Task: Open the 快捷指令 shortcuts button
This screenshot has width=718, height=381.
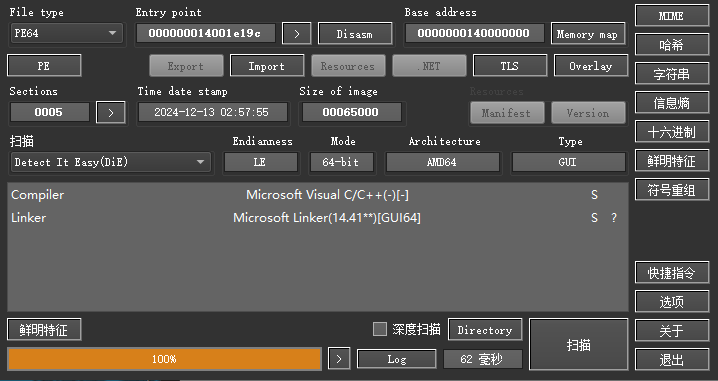Action: 672,273
